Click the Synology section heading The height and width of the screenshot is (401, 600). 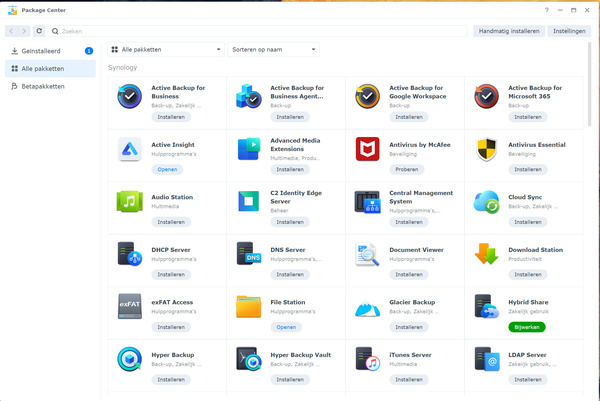tap(122, 67)
